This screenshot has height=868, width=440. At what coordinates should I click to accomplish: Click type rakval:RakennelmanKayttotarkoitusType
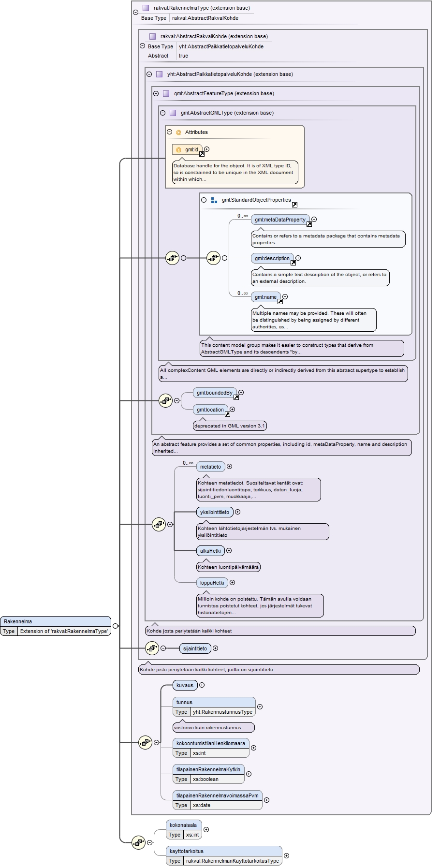[233, 861]
